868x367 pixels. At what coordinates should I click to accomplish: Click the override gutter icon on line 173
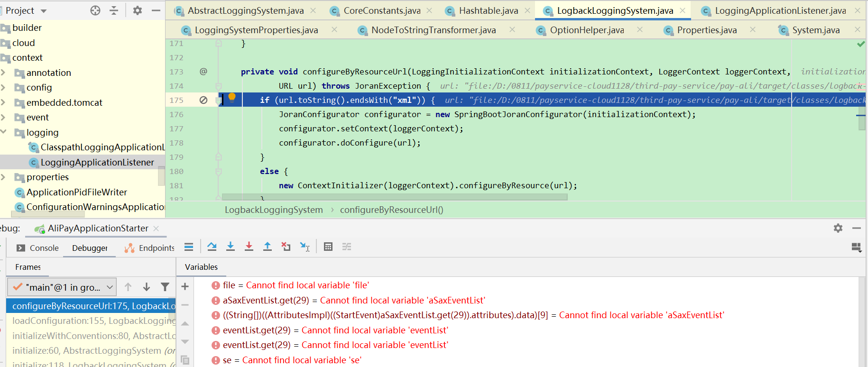click(x=203, y=72)
